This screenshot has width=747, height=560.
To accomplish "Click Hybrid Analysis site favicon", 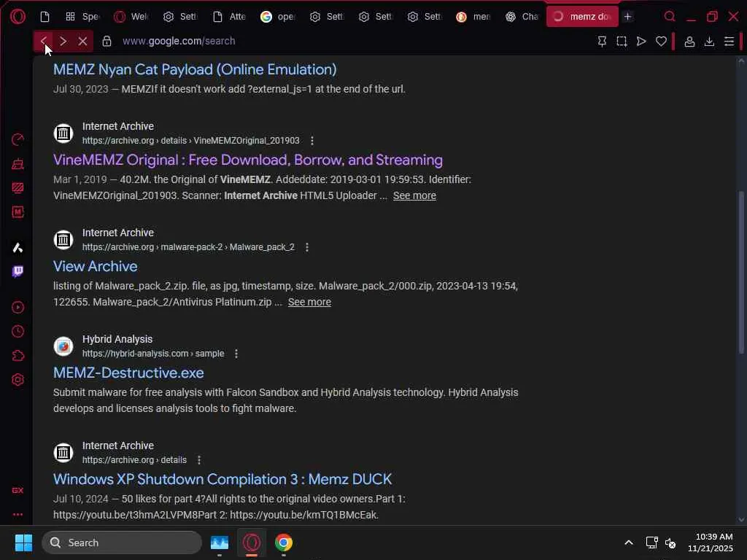I will pyautogui.click(x=63, y=346).
